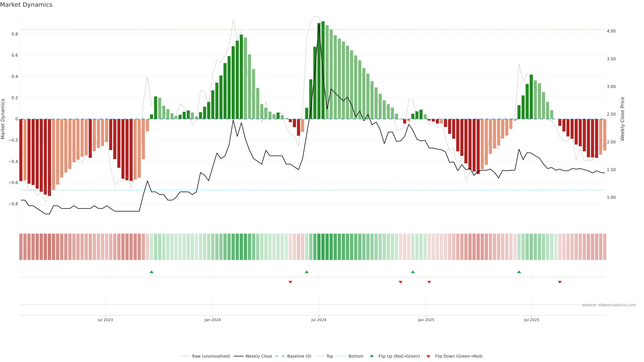
Task: Click the Flip Up green triangle legend icon
Action: 372,356
